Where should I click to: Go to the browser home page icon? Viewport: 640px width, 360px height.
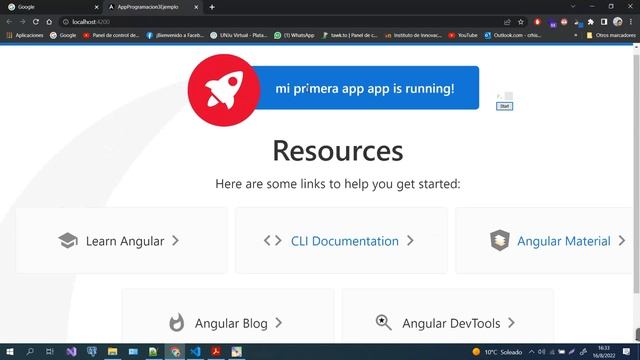coord(49,22)
